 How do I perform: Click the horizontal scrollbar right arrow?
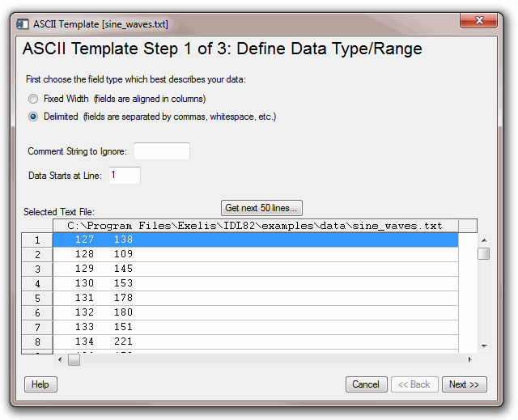coord(471,360)
